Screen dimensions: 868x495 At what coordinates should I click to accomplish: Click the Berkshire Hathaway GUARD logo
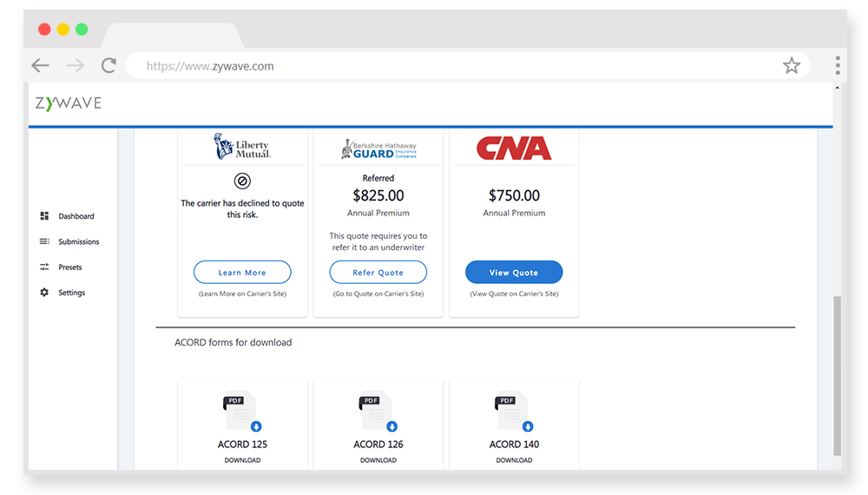coord(378,149)
